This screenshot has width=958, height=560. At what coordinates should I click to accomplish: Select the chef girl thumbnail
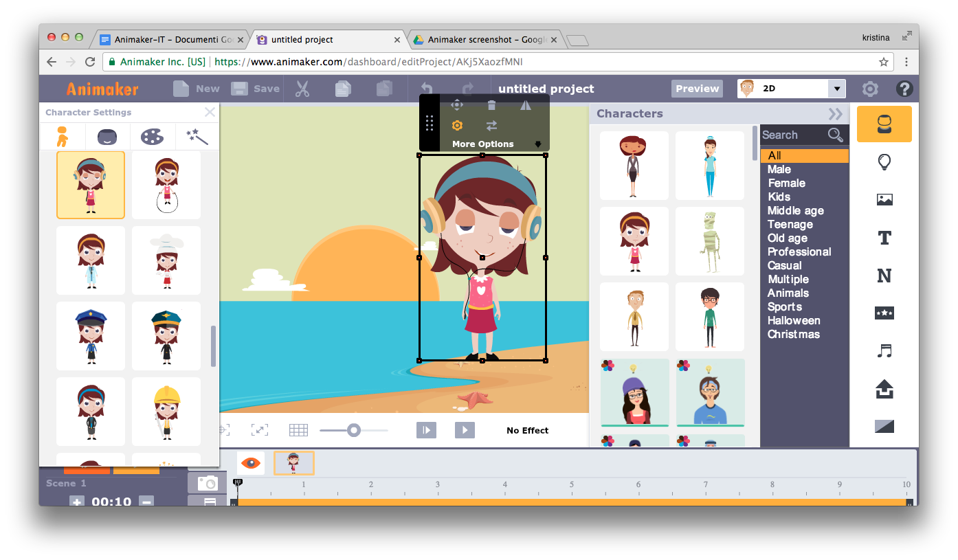166,260
